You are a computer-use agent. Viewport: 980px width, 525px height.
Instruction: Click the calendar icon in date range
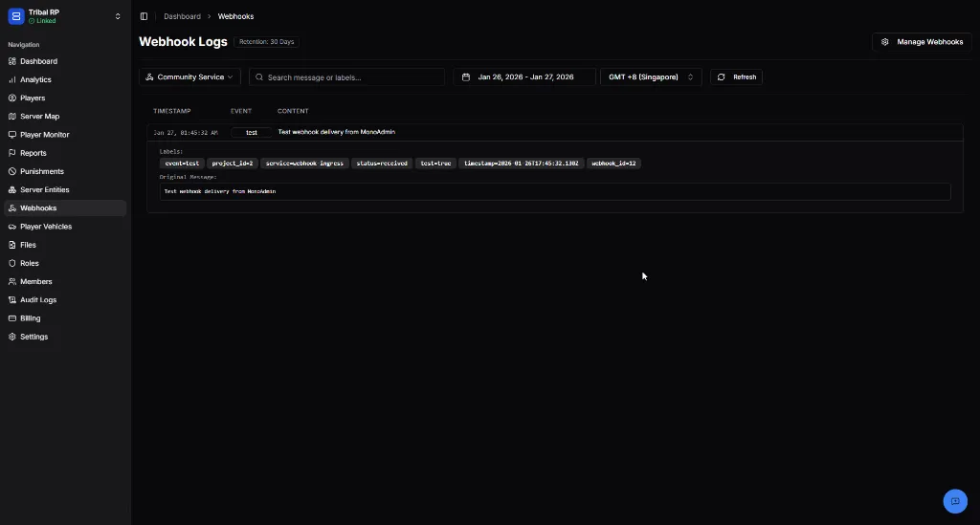pos(466,77)
